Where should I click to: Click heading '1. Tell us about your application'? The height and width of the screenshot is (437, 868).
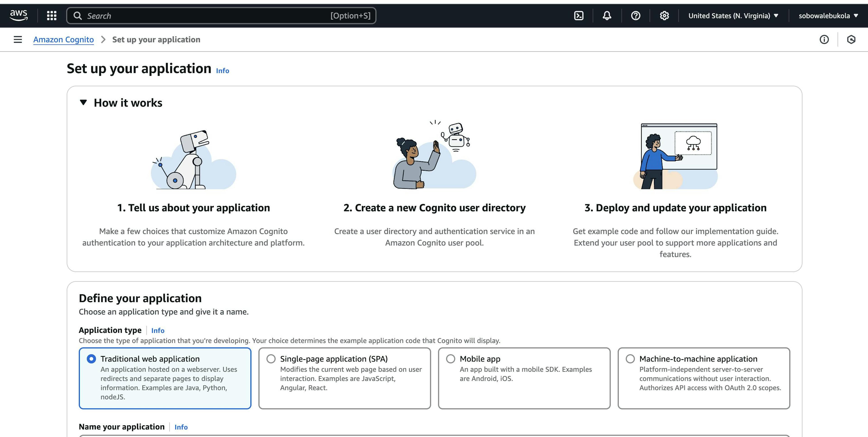[x=193, y=208]
